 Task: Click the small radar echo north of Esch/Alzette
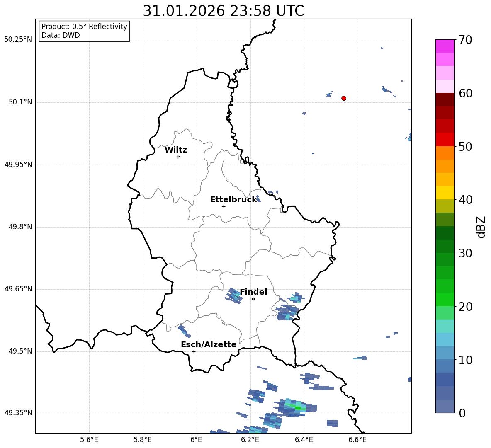coord(184,331)
